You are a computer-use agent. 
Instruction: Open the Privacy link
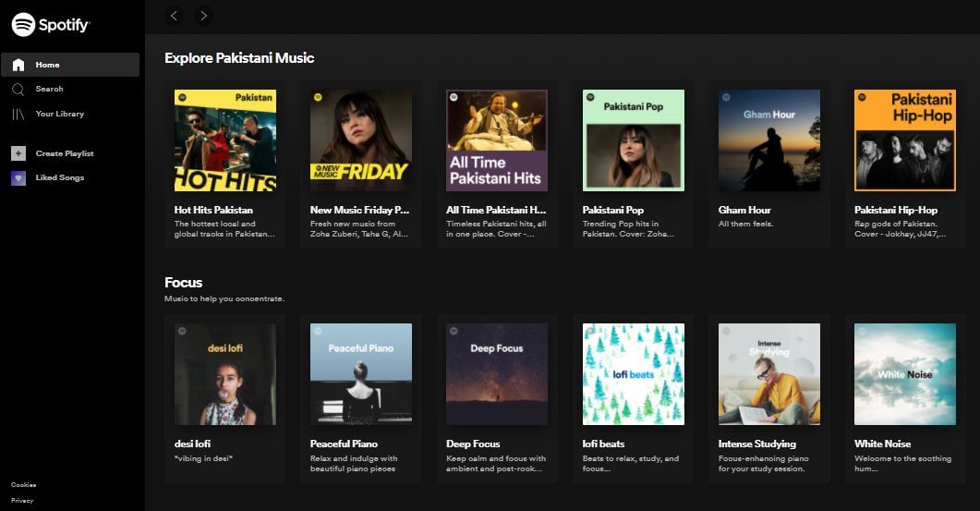click(x=22, y=500)
